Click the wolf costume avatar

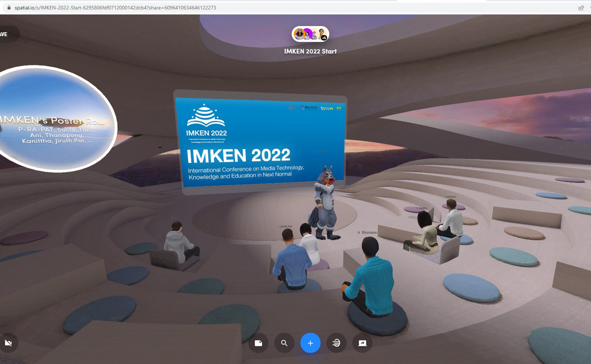(x=325, y=204)
